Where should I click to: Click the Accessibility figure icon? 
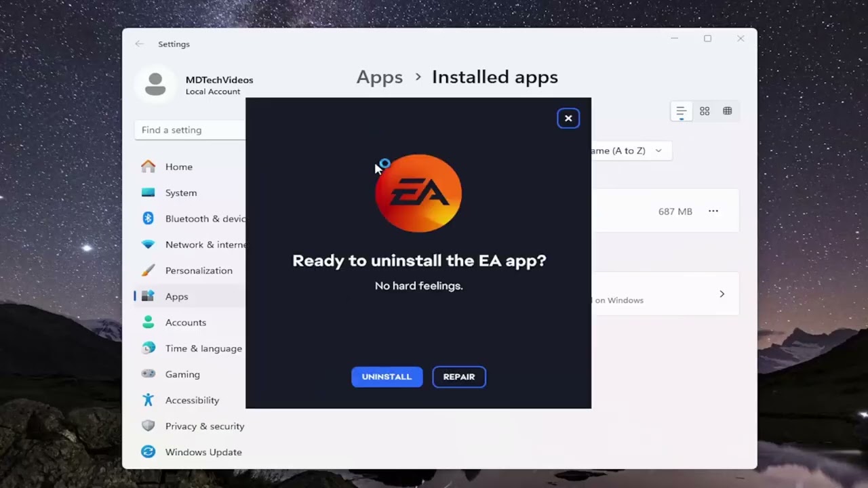[x=148, y=400]
